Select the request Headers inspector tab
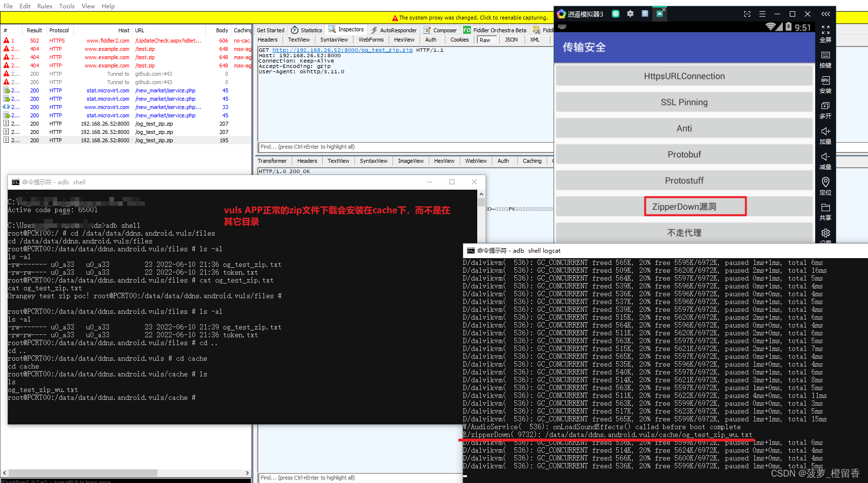The height and width of the screenshot is (483, 868). 267,40
